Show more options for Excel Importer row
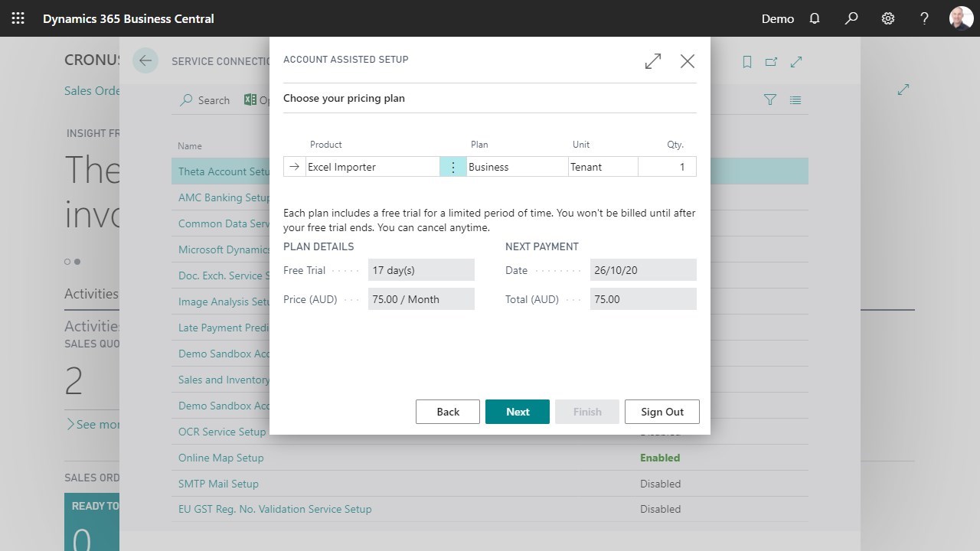 (x=453, y=167)
